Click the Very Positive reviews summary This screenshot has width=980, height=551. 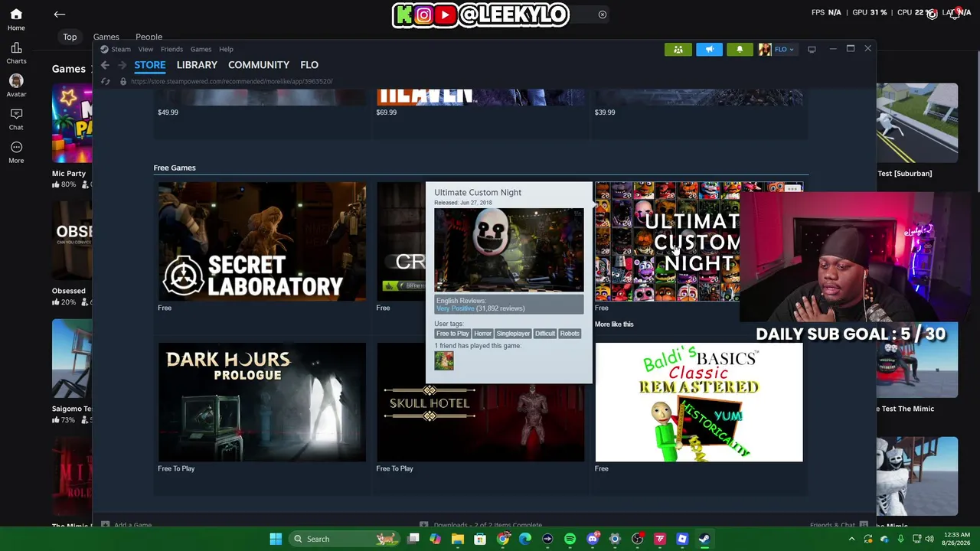[455, 308]
